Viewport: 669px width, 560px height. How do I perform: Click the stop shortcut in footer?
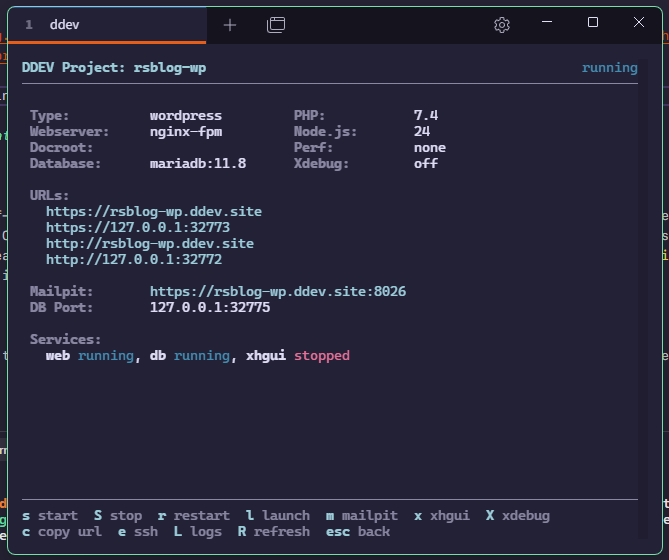point(118,516)
